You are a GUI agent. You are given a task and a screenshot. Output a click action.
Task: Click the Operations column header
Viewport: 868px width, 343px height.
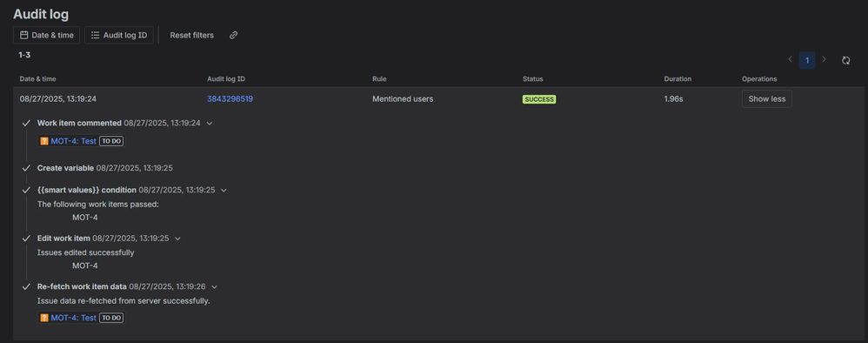click(x=759, y=78)
